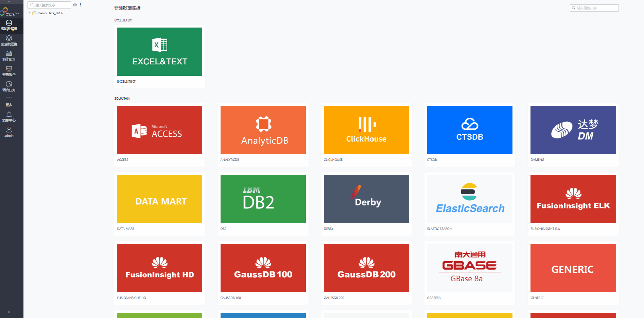
Task: Go to 制作报告 in the sidebar
Action: [x=9, y=56]
